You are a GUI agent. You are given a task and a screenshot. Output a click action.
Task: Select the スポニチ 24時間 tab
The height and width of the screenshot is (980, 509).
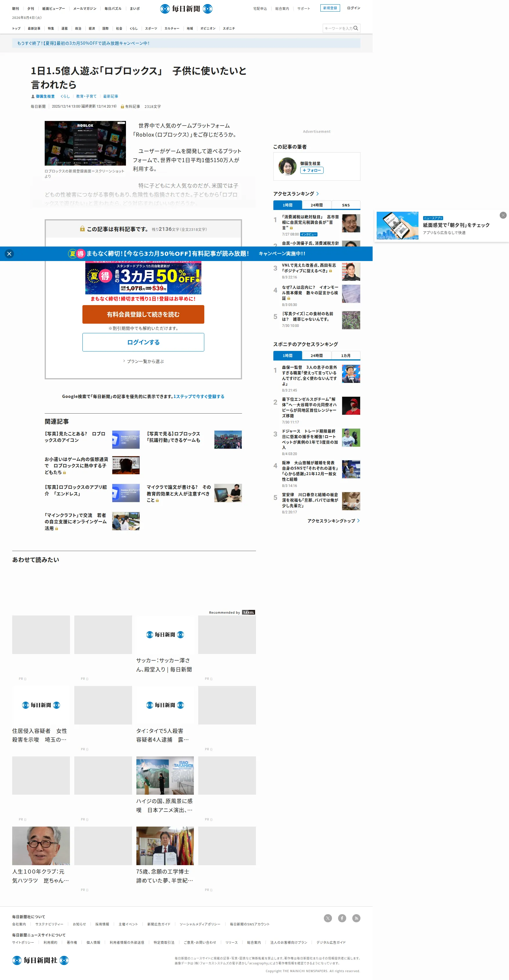(317, 356)
